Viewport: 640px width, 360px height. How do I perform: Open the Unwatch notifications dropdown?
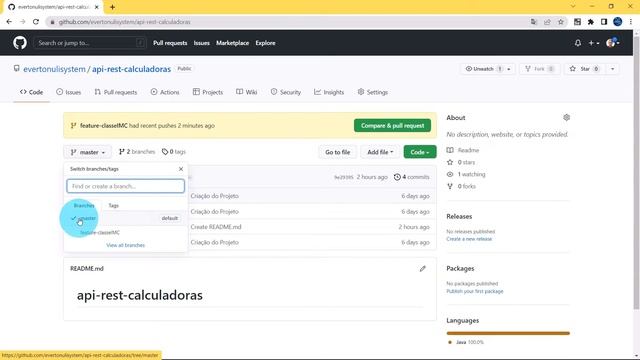point(488,69)
